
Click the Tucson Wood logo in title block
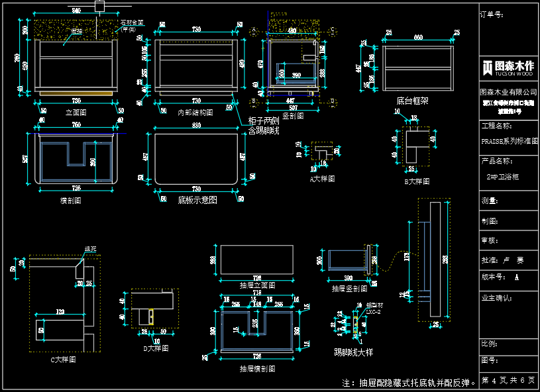tap(508, 67)
